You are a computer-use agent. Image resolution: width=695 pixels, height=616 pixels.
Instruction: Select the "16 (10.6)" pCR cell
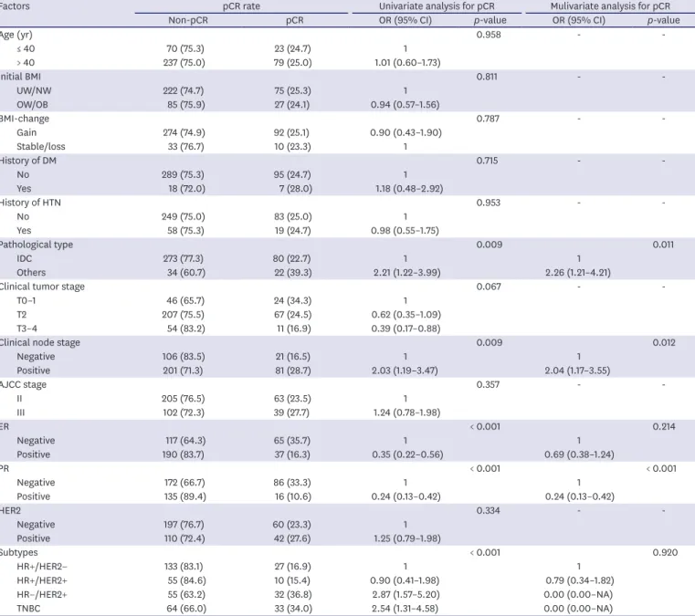[292, 496]
